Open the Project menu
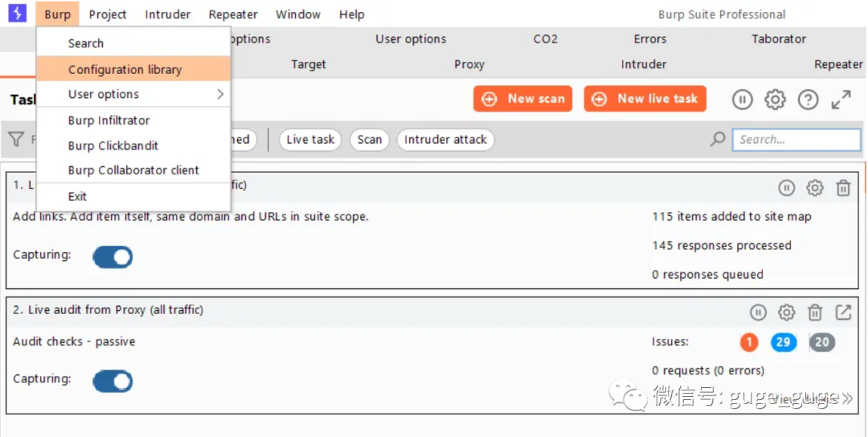Image resolution: width=868 pixels, height=437 pixels. click(108, 14)
